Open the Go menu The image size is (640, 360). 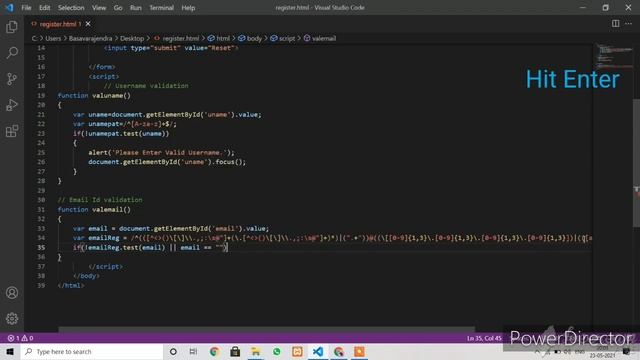118,8
